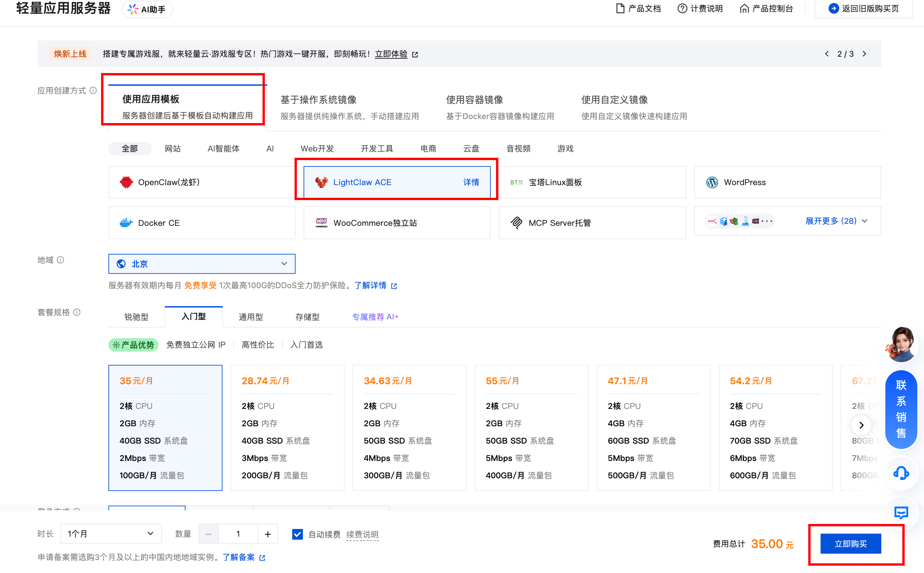Image resolution: width=924 pixels, height=573 pixels.
Task: Choose the WordPress template logo
Action: click(712, 182)
